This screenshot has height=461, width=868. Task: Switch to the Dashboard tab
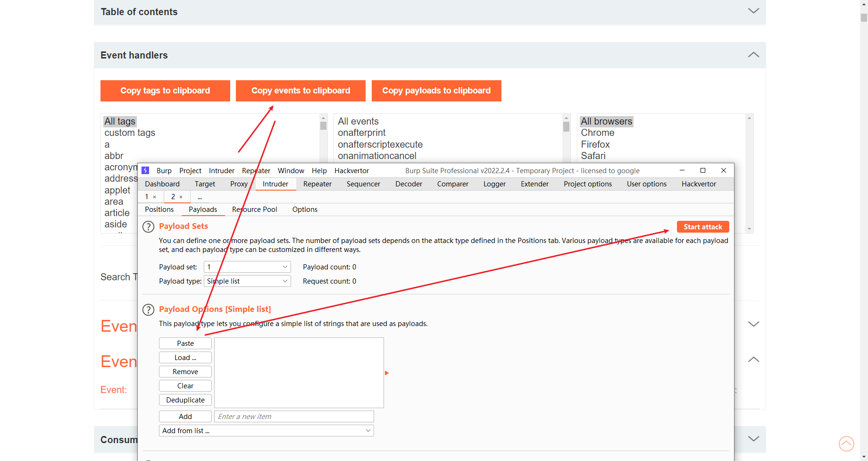[162, 184]
